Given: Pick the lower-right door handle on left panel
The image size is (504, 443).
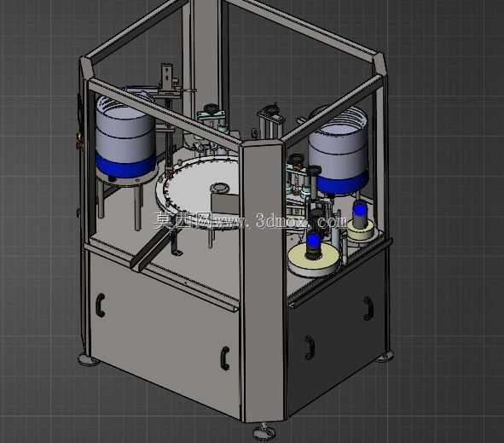Looking at the screenshot, I should coord(225,358).
